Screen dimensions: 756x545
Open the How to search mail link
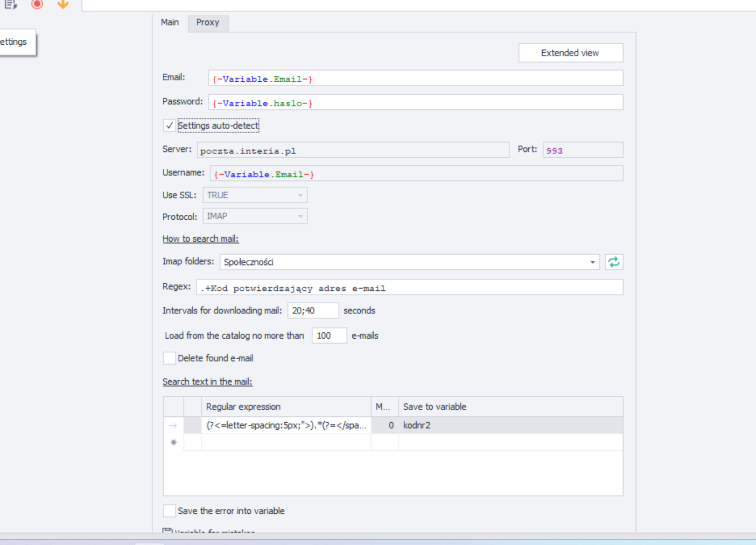click(x=200, y=239)
